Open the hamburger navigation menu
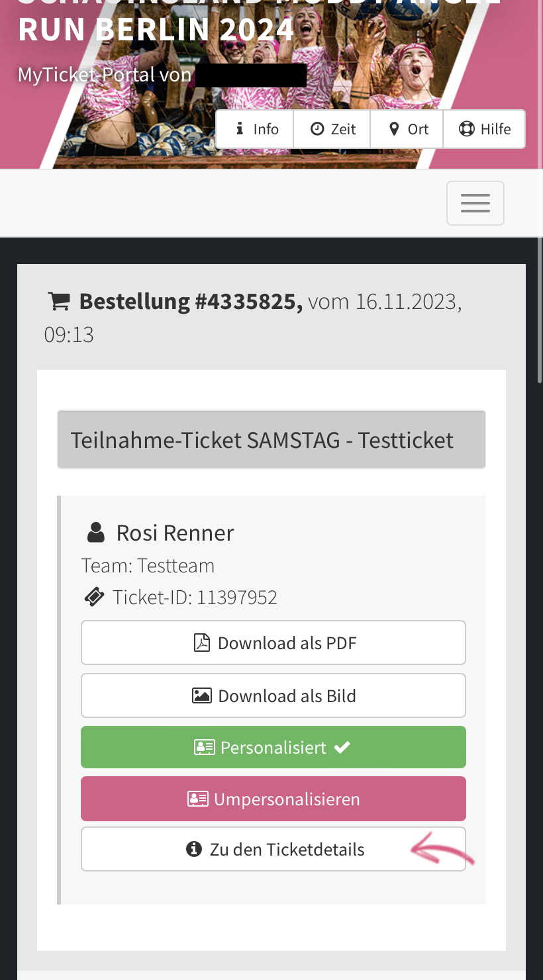The width and height of the screenshot is (543, 980). (475, 202)
